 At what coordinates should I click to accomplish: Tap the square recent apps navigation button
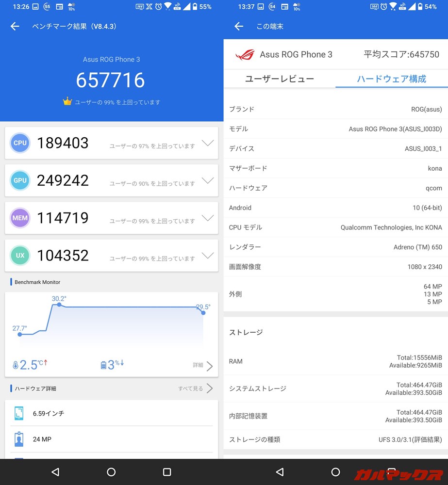click(x=167, y=471)
